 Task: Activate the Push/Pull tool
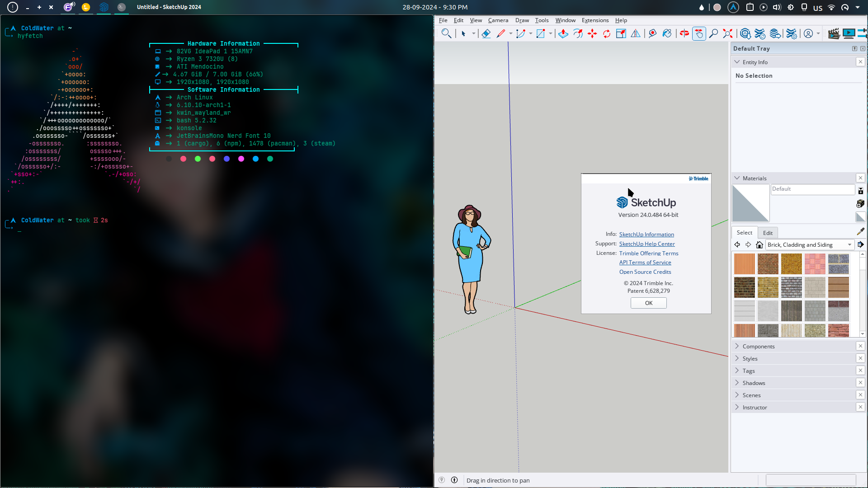[563, 33]
